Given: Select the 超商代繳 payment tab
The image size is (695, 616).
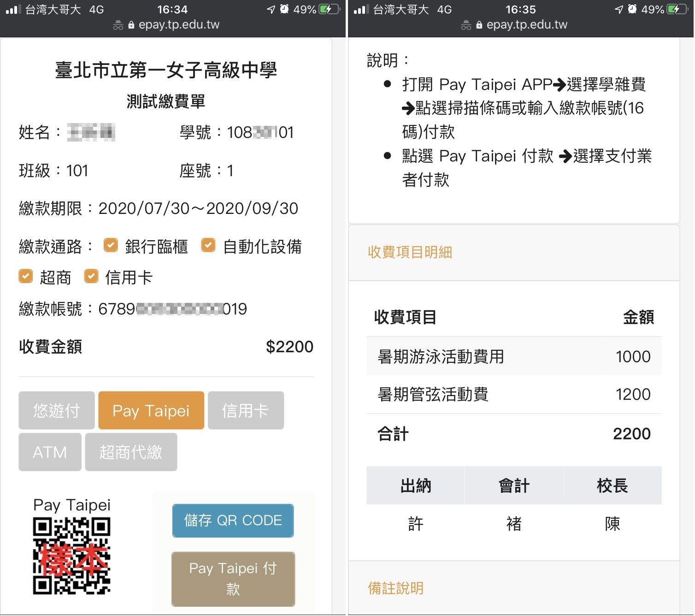Looking at the screenshot, I should tap(131, 452).
